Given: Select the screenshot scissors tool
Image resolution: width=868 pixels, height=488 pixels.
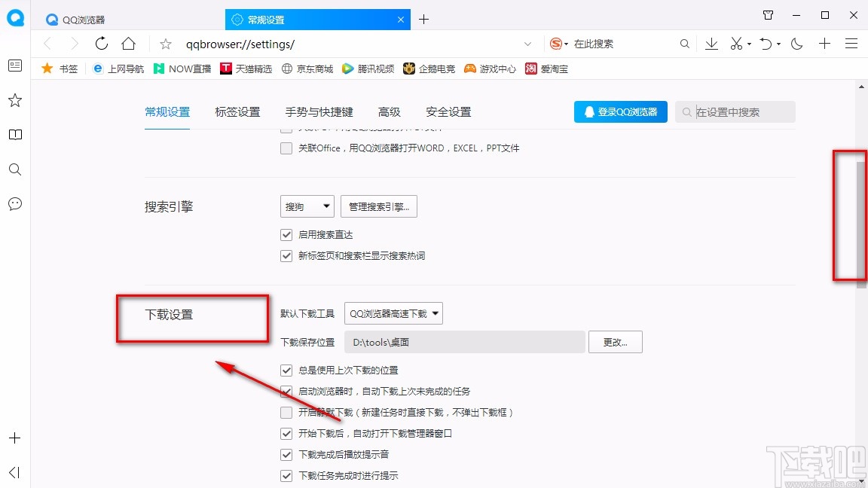Looking at the screenshot, I should (735, 44).
